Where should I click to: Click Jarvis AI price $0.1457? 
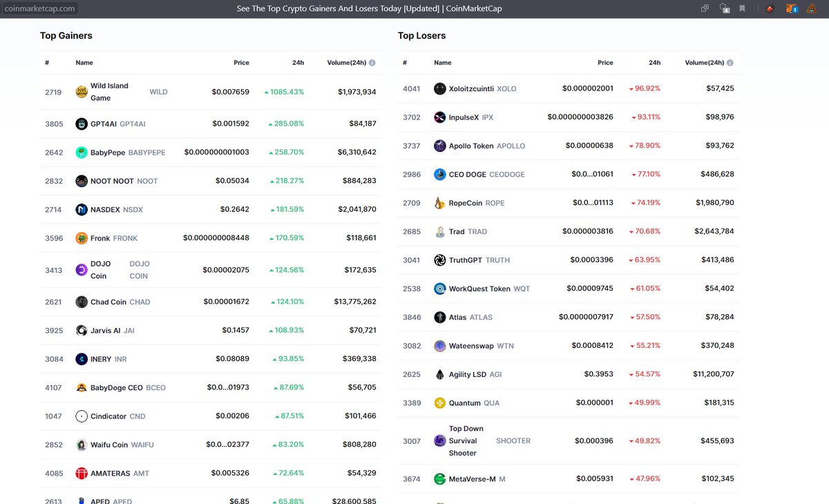point(235,331)
